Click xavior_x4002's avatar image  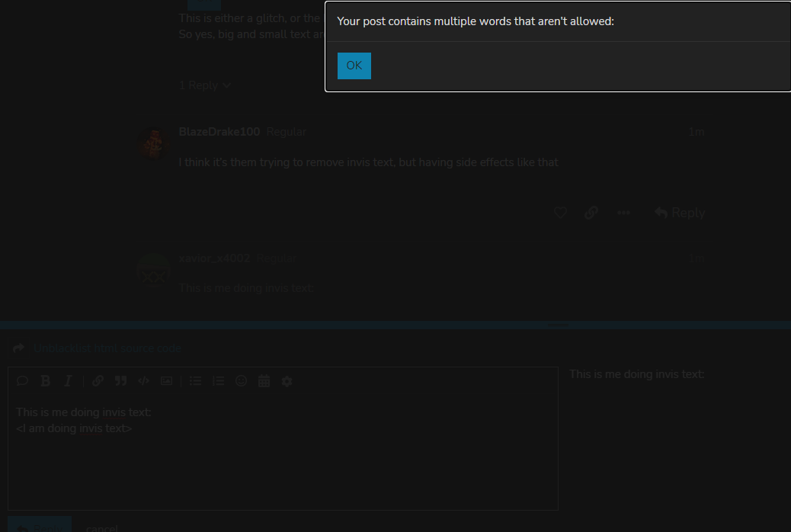pyautogui.click(x=154, y=270)
